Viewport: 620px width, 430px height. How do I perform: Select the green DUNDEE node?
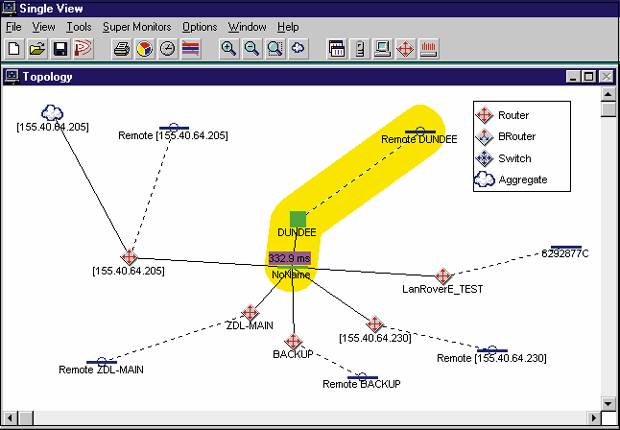[298, 219]
